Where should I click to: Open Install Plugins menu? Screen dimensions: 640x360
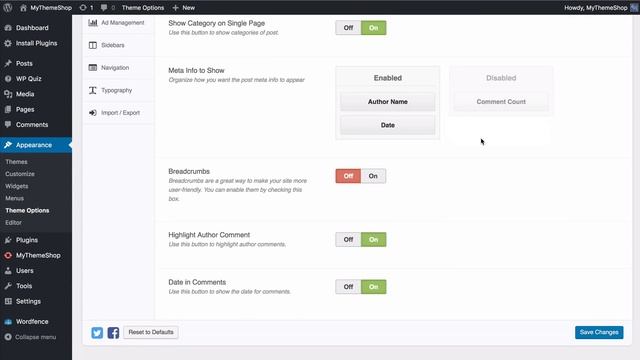36,43
